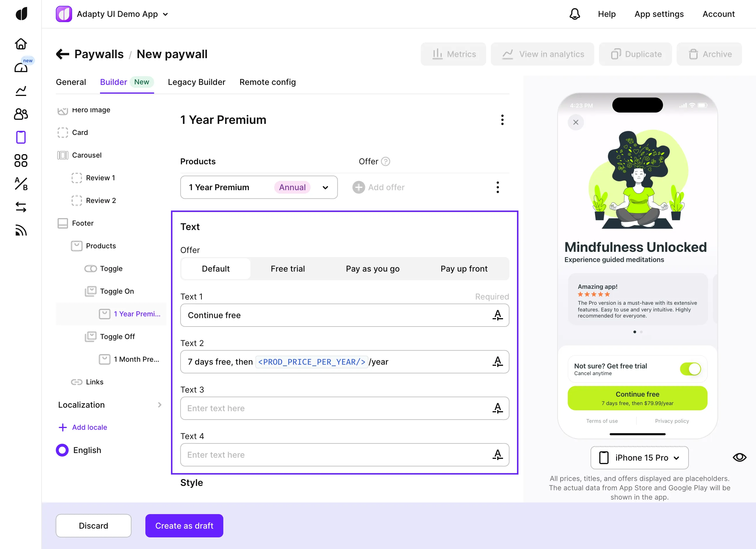The height and width of the screenshot is (549, 756).
Task: Click the Offer help question mark icon
Action: [385, 161]
